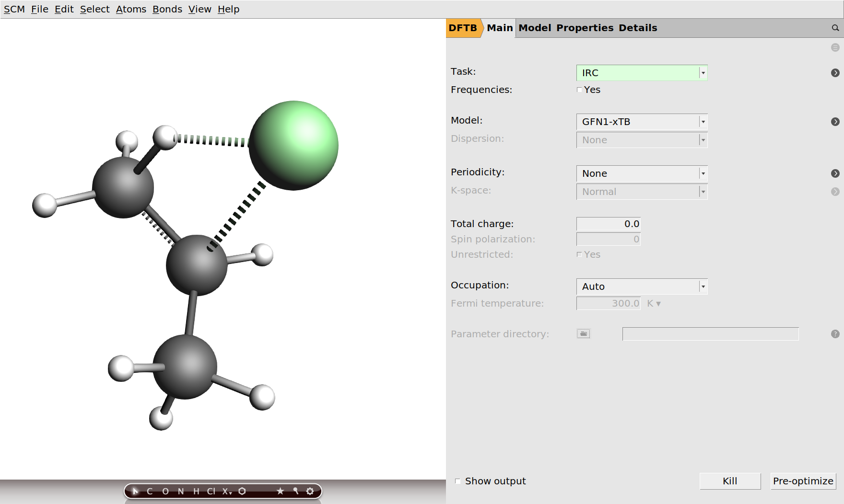
Task: Open Model details arrow button
Action: coord(835,122)
